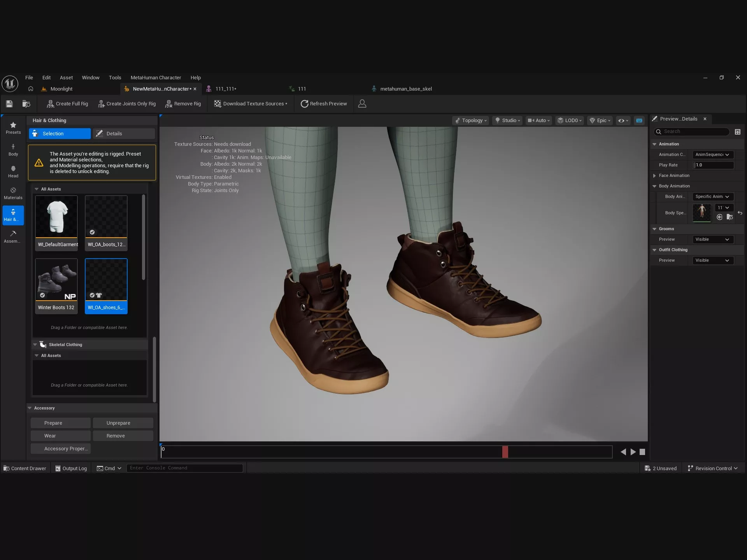Open the Materials sidebar panel
Screen dimensions: 747x560
tap(13, 193)
